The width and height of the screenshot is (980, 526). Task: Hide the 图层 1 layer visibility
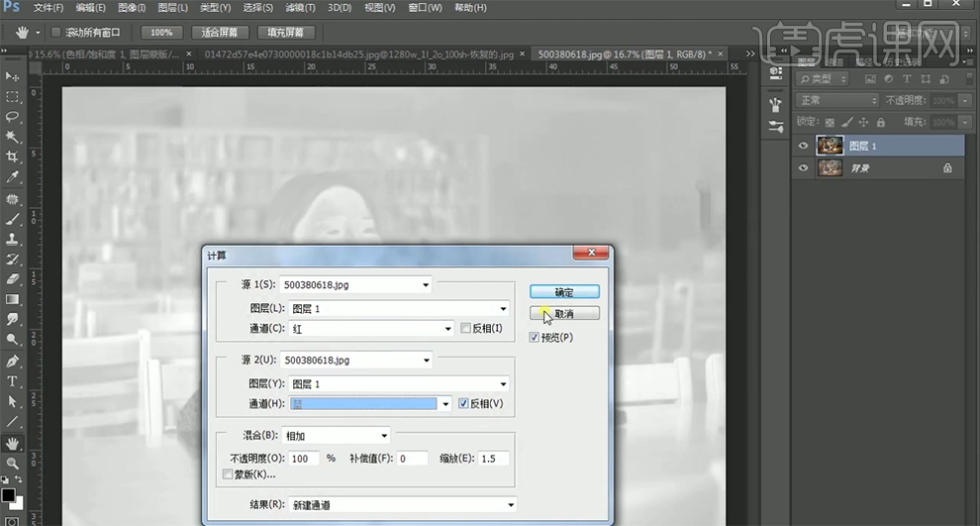coord(803,146)
